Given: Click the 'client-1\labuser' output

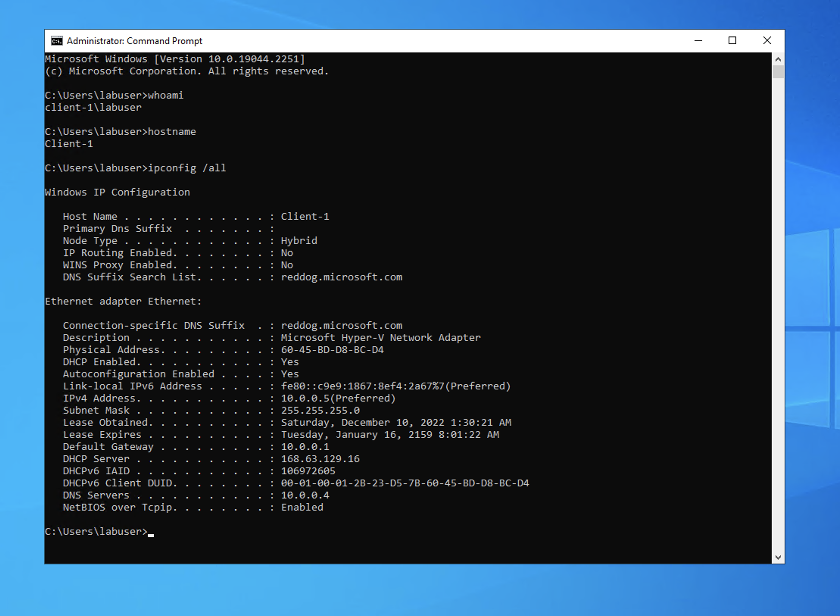Looking at the screenshot, I should pyautogui.click(x=93, y=108).
